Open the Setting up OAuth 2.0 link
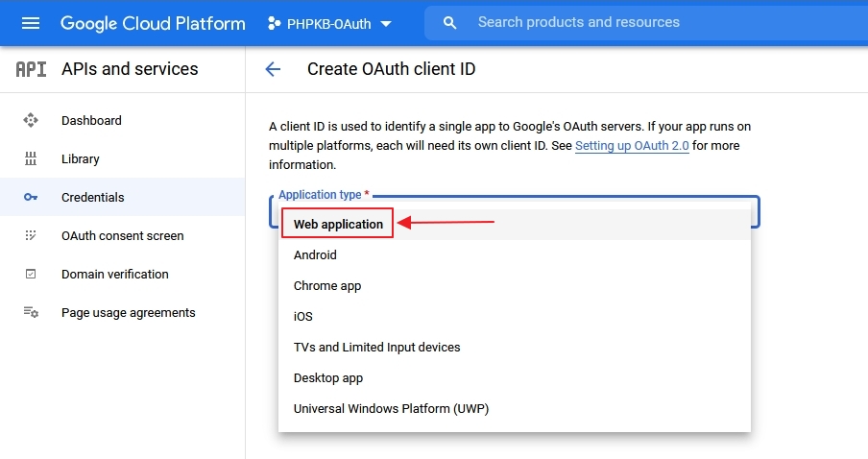 pos(632,146)
